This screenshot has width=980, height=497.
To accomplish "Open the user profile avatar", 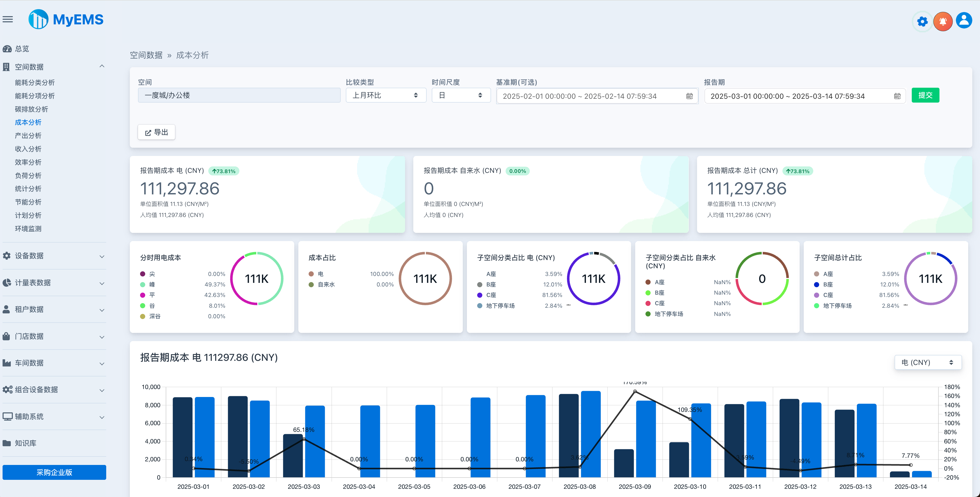I will 964,20.
